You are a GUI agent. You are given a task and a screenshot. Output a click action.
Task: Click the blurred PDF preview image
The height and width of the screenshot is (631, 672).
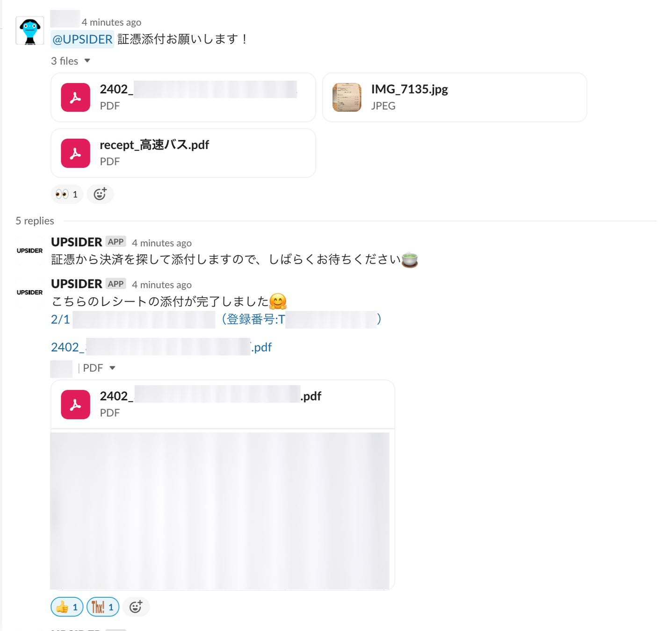click(x=220, y=510)
